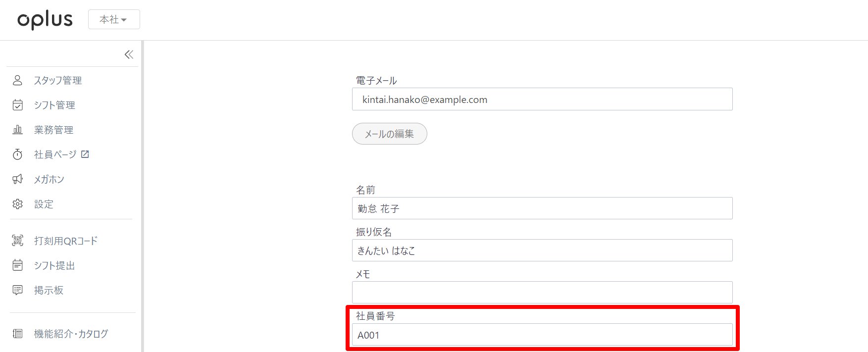868x352 pixels.
Task: Click the 設定 gear icon
Action: click(x=17, y=204)
